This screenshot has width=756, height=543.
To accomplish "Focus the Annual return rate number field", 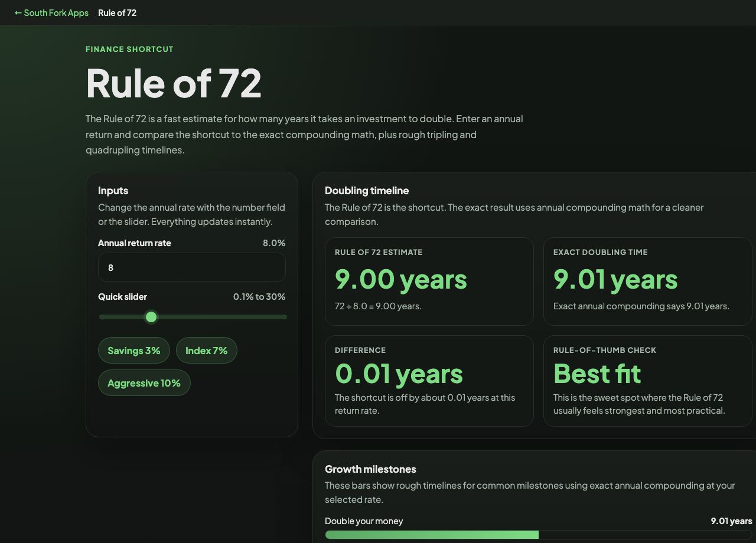I will pos(192,267).
